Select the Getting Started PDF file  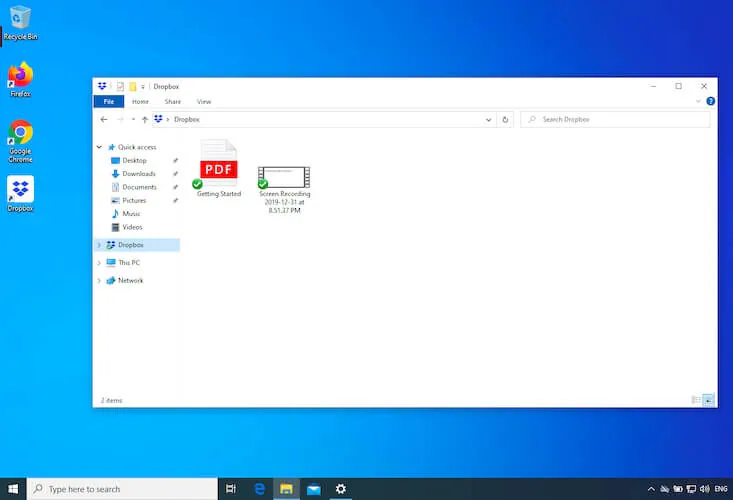click(x=218, y=169)
